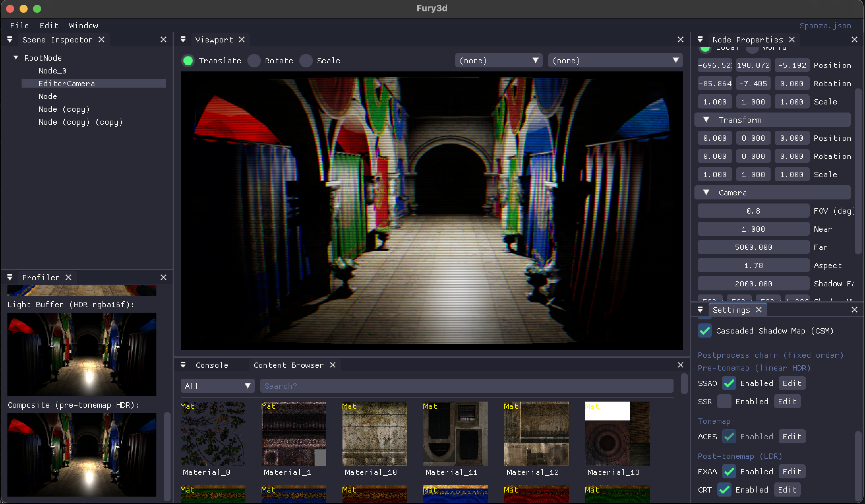Select Node_0 in the scene tree
Image resolution: width=865 pixels, height=504 pixels.
[53, 71]
